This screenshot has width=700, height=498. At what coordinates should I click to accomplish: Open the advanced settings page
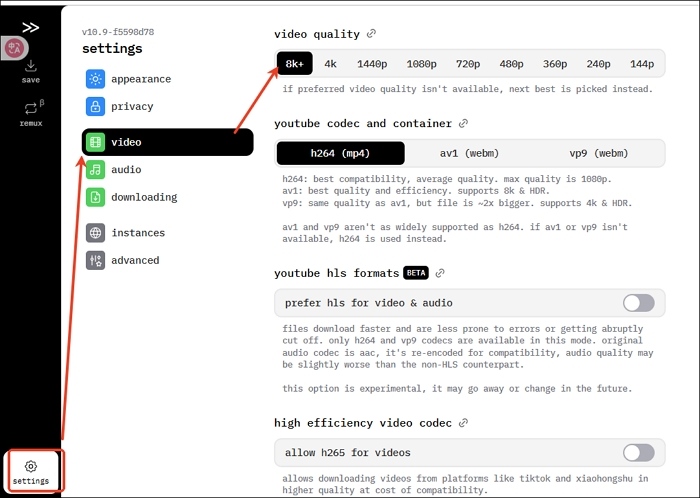[x=167, y=260]
